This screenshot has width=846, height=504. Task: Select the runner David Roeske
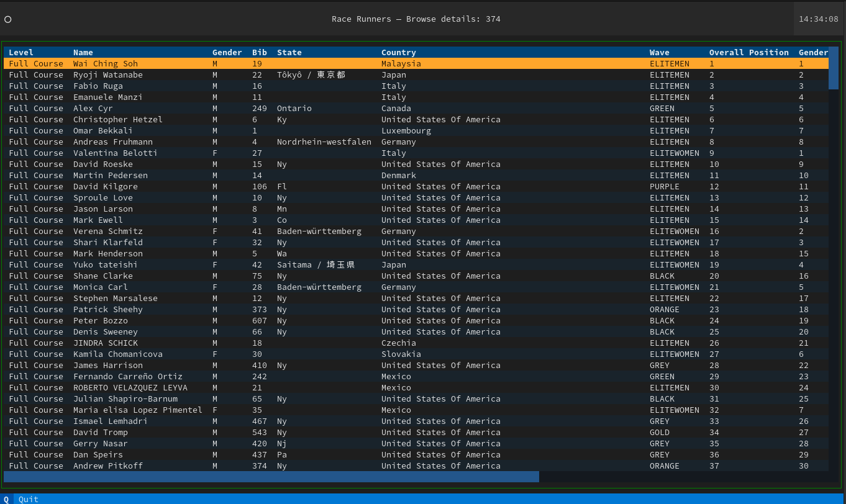tap(416, 164)
